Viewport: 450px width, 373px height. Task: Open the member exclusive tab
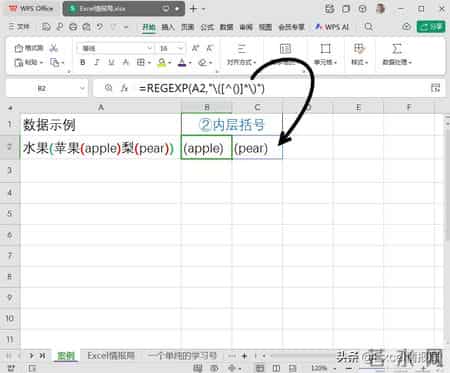(x=292, y=27)
